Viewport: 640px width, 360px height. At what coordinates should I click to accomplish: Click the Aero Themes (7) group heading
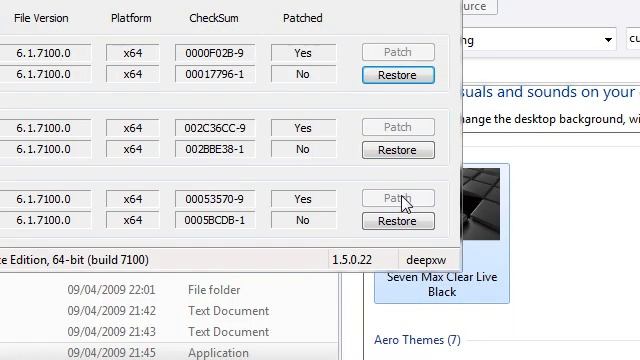(x=417, y=340)
